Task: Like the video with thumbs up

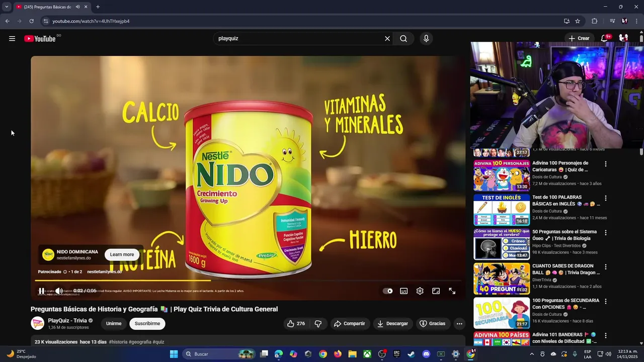Action: point(296,324)
